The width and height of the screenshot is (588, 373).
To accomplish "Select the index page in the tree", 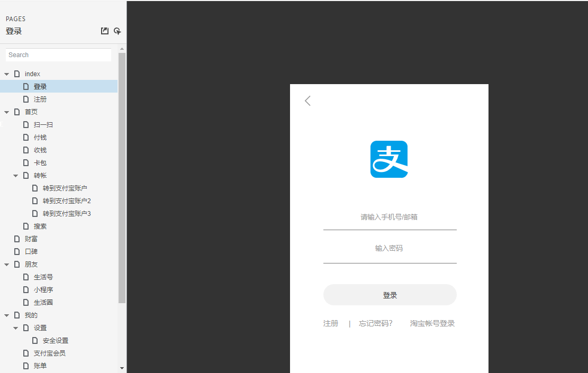I will point(32,74).
